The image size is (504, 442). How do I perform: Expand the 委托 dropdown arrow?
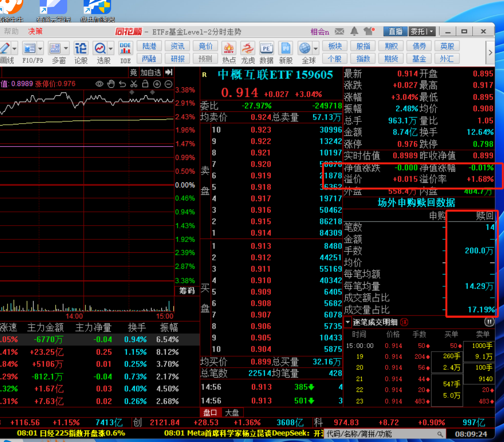(431, 31)
